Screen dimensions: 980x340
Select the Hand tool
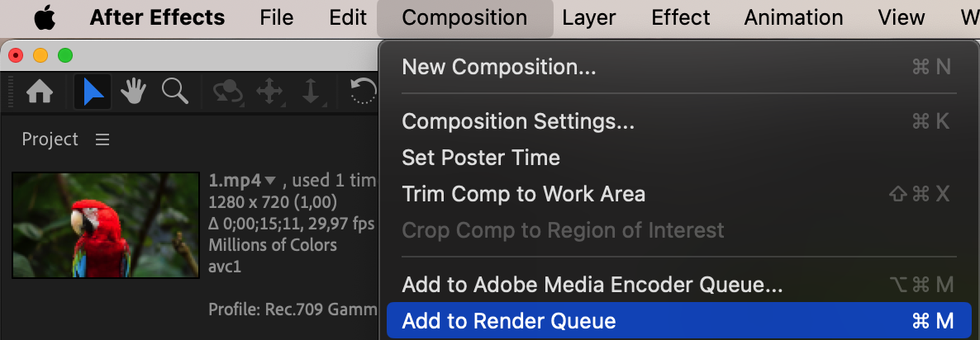pos(134,92)
